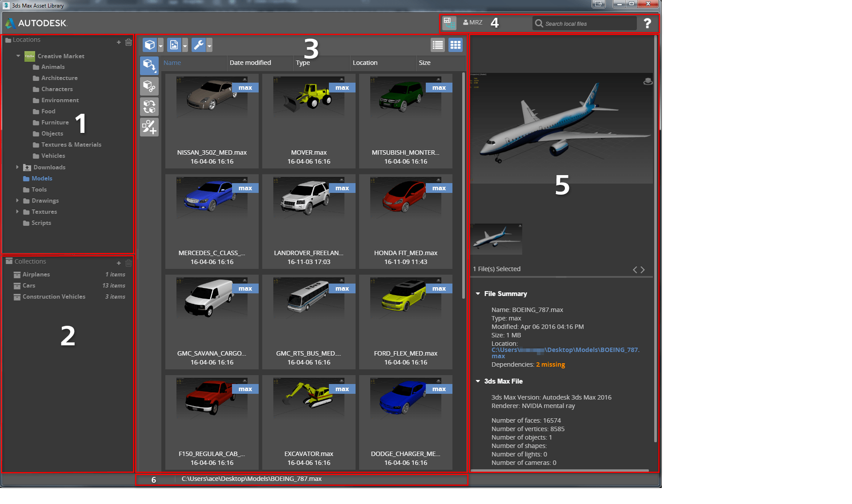
Task: Add a new location with the plus icon
Action: [x=119, y=42]
